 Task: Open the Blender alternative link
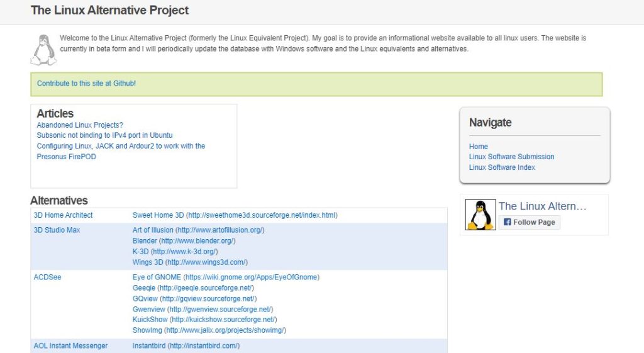(x=184, y=241)
